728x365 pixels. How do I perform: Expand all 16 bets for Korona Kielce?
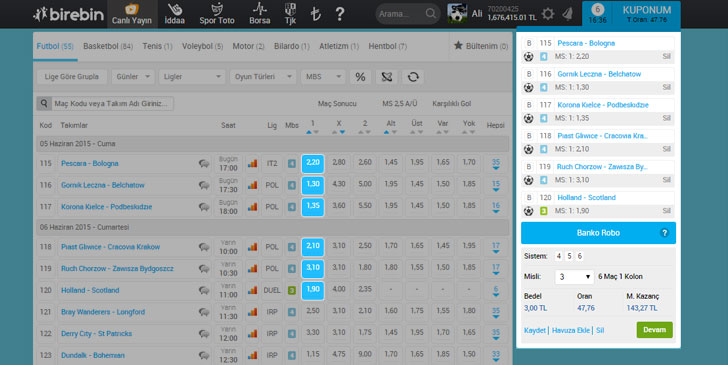pos(496,207)
